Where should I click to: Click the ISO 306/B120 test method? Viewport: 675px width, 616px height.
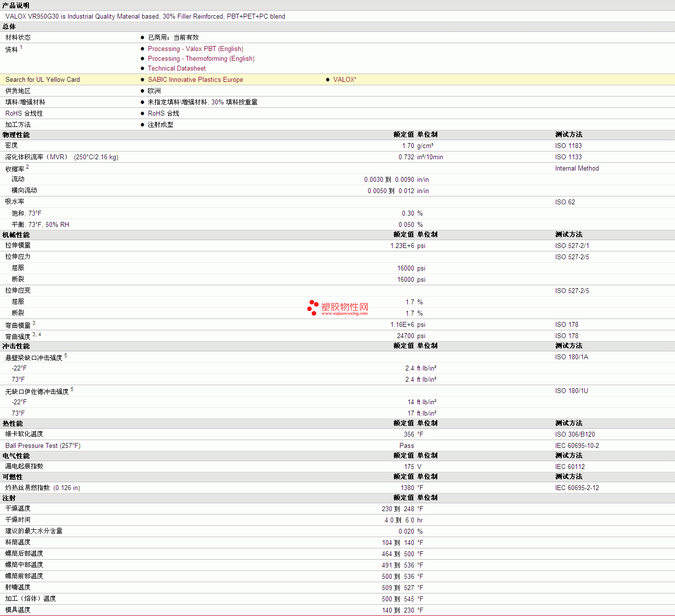575,435
